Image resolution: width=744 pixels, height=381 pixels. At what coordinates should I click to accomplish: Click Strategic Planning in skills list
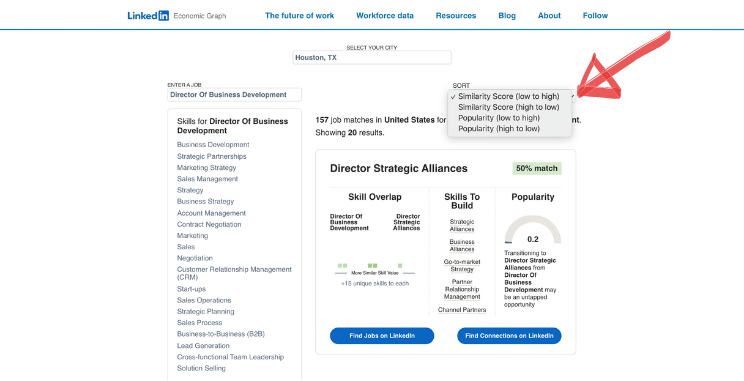205,311
